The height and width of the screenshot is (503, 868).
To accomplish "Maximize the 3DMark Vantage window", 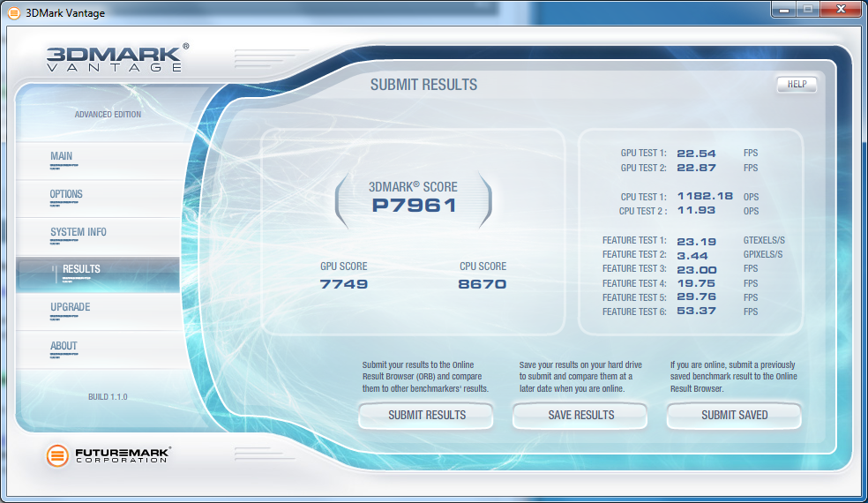I will 808,10.
